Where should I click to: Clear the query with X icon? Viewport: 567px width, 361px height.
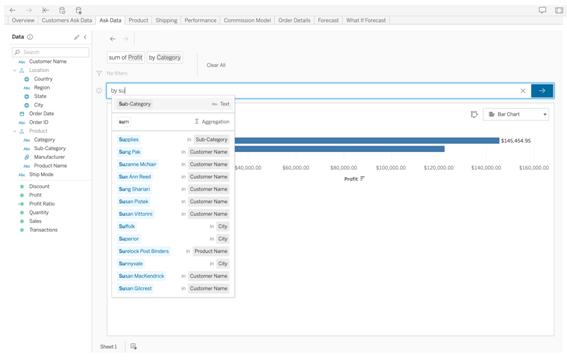coord(523,91)
